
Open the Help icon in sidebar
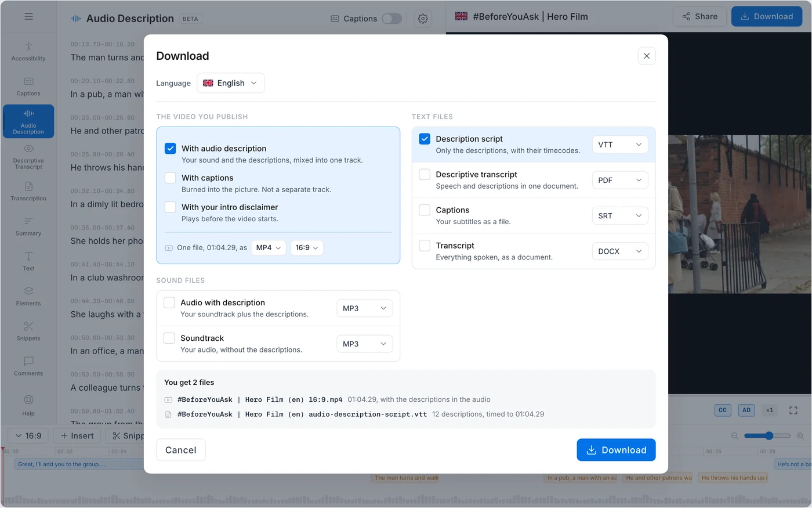click(28, 406)
